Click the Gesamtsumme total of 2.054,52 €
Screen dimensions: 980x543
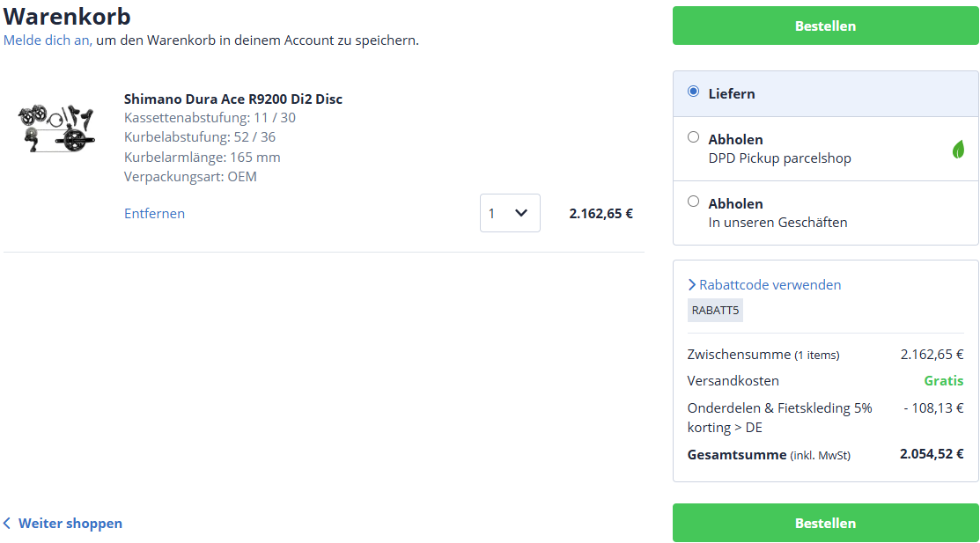pyautogui.click(x=931, y=455)
